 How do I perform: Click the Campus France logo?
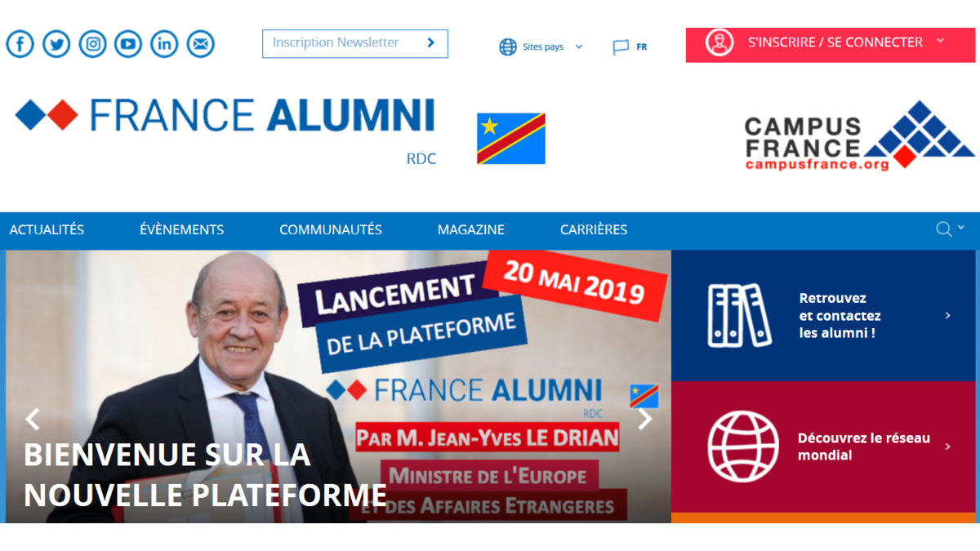857,135
